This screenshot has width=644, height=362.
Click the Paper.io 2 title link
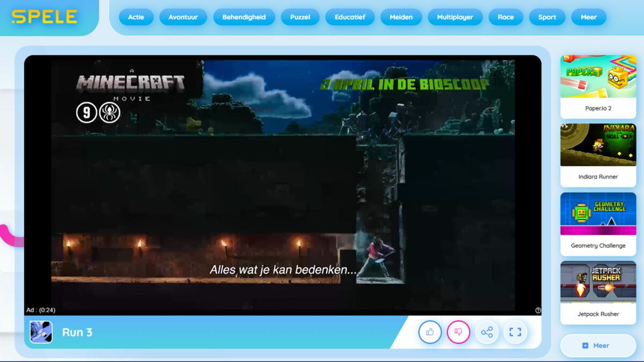coord(598,108)
